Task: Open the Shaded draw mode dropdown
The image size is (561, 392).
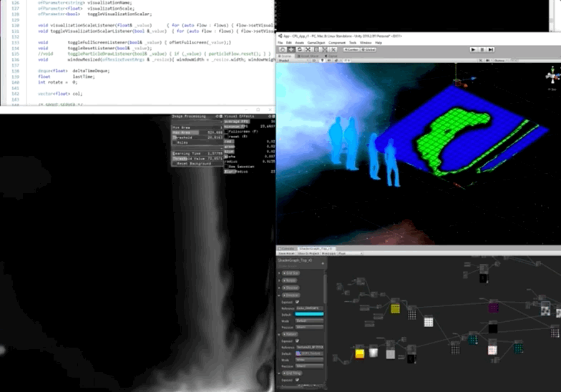Action: (293, 61)
